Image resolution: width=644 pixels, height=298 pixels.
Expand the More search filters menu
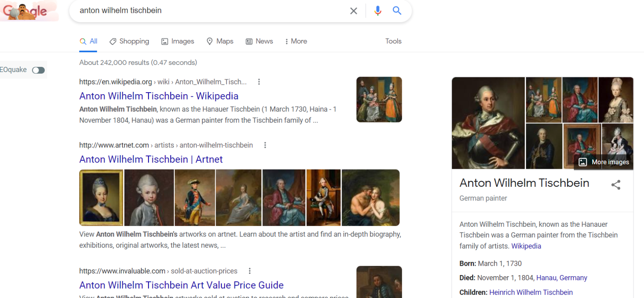point(296,41)
